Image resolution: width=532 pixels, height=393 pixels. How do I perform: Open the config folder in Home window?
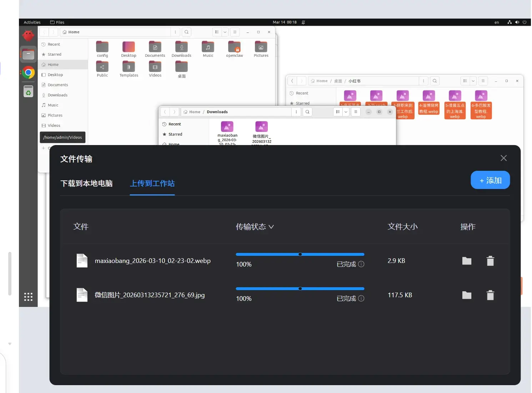coord(102,49)
